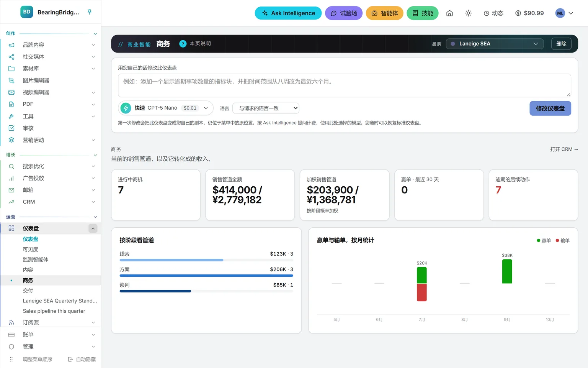Click the 订阅源 RSS icon
This screenshot has width=588, height=368.
click(11, 322)
